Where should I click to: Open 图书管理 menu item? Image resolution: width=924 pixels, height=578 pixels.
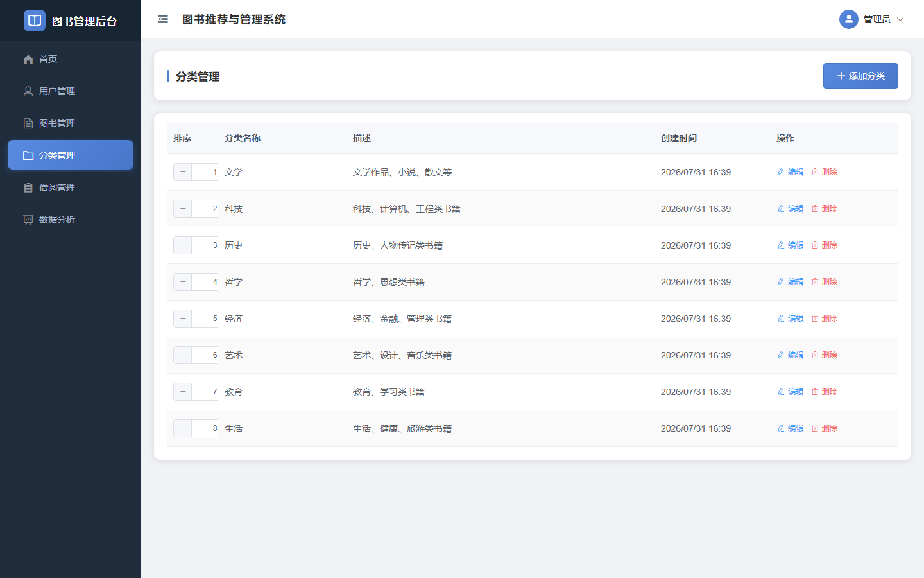[x=71, y=123]
